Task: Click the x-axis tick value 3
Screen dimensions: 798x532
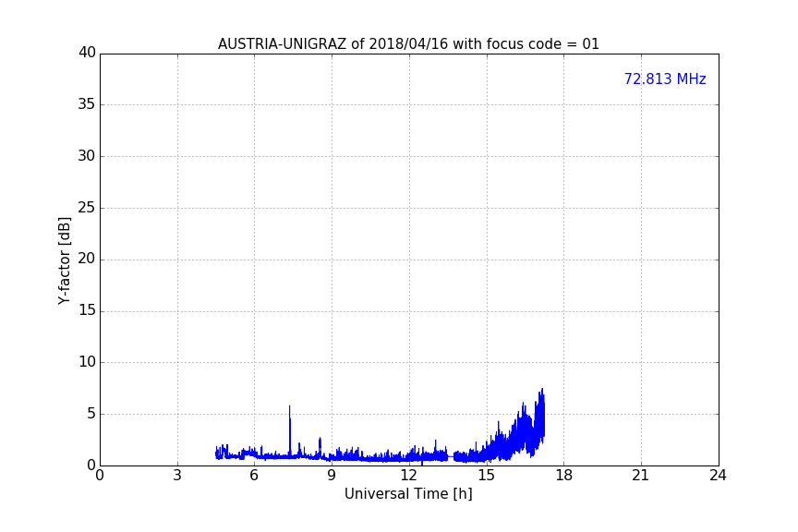Action: (177, 476)
